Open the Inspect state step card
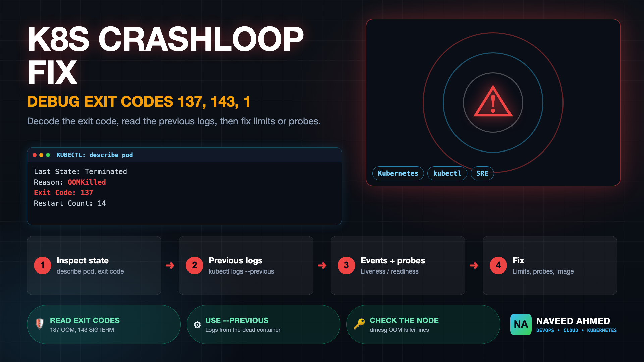The image size is (644, 362). [x=94, y=265]
